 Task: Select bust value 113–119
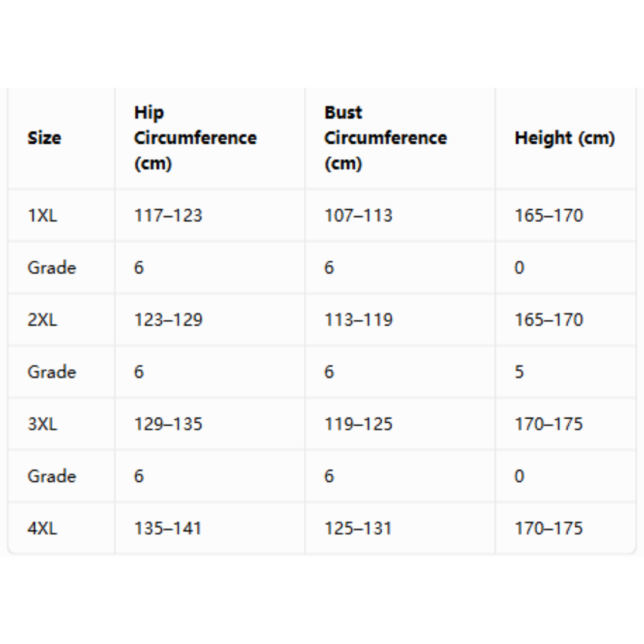[x=358, y=320]
